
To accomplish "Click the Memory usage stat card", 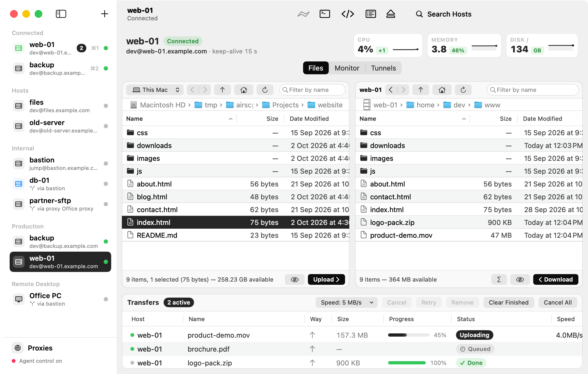I will 465,45.
